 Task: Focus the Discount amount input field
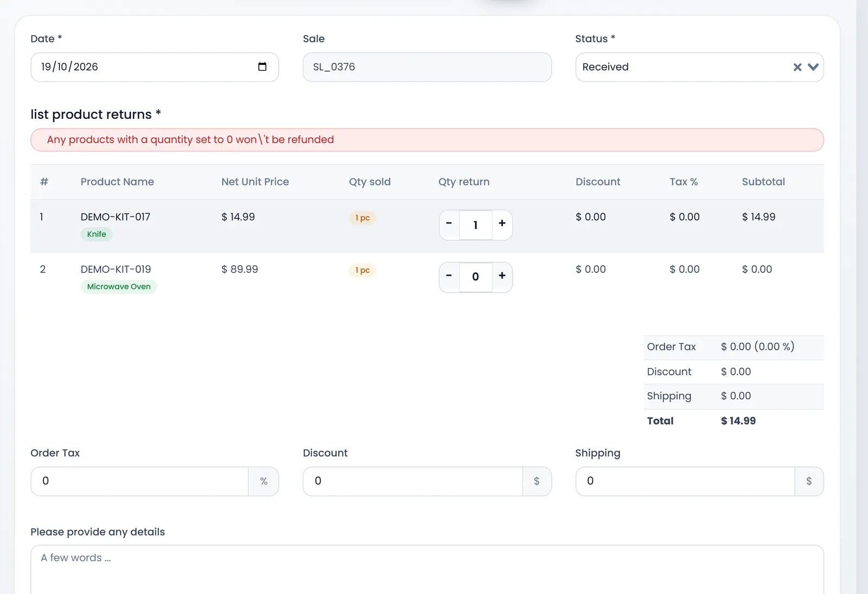(x=413, y=481)
